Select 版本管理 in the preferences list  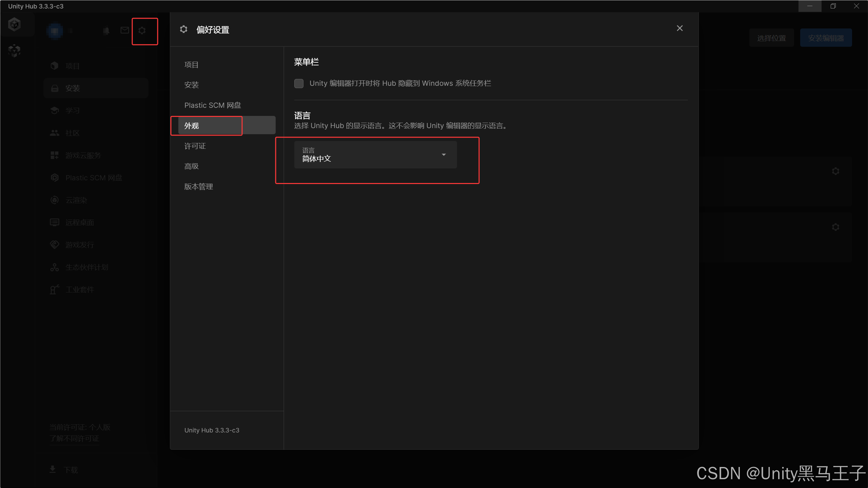(227, 186)
